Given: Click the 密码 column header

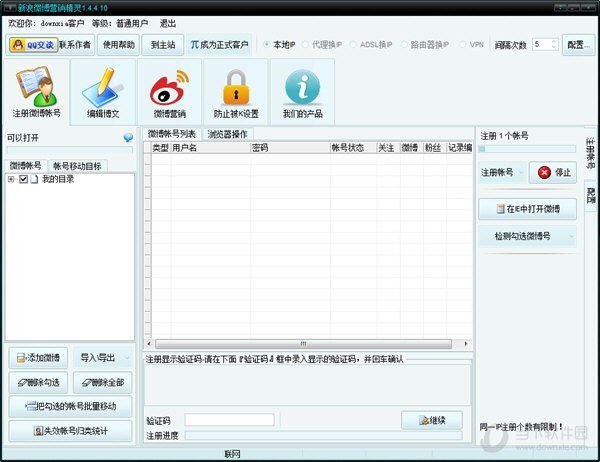Looking at the screenshot, I should [x=290, y=148].
